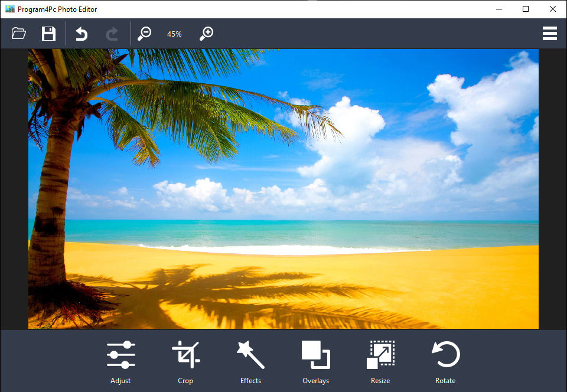Click the Program4Pc app icon in title bar
Viewport: 567px width, 392px height.
pyautogui.click(x=9, y=9)
